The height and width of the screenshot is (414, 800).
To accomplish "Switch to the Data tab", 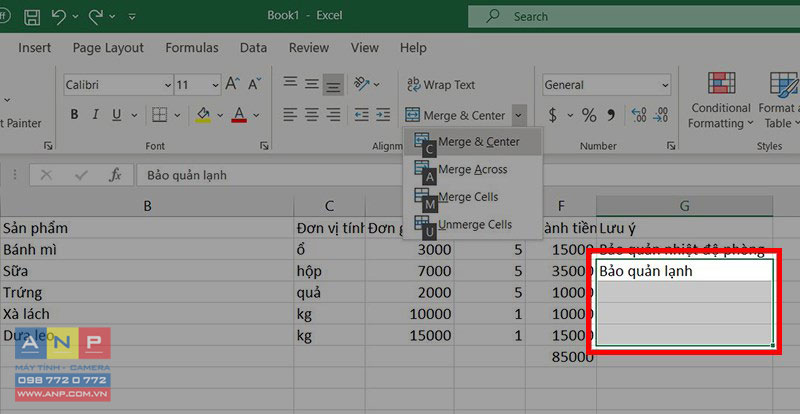I will [x=254, y=48].
